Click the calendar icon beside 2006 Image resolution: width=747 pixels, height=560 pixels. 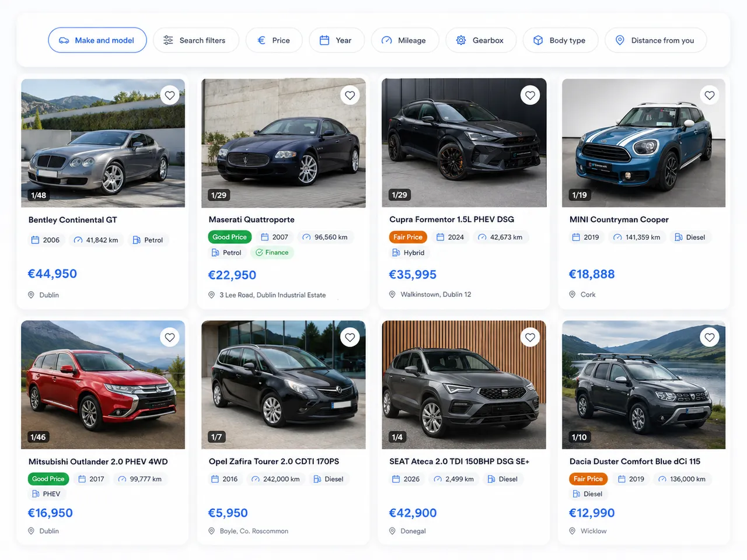pos(35,240)
